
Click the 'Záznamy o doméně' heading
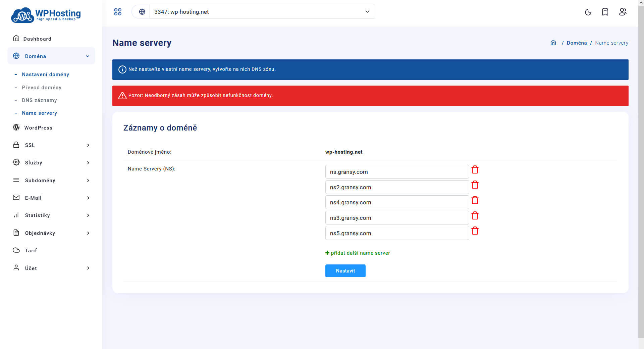click(160, 128)
